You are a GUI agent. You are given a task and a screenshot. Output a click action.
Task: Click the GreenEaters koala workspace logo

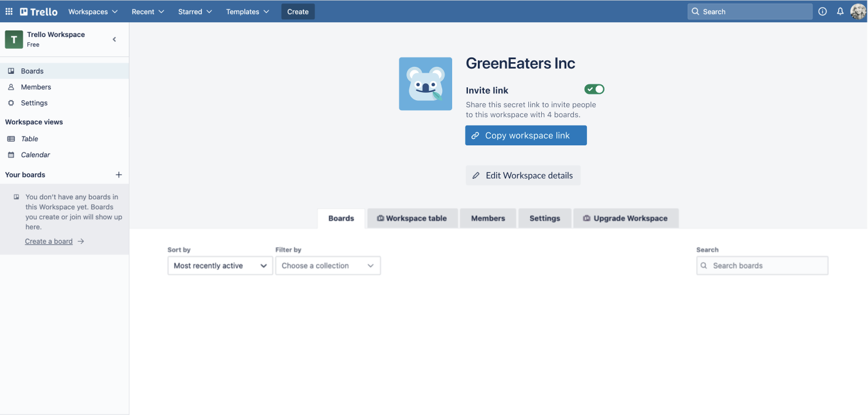pyautogui.click(x=425, y=84)
